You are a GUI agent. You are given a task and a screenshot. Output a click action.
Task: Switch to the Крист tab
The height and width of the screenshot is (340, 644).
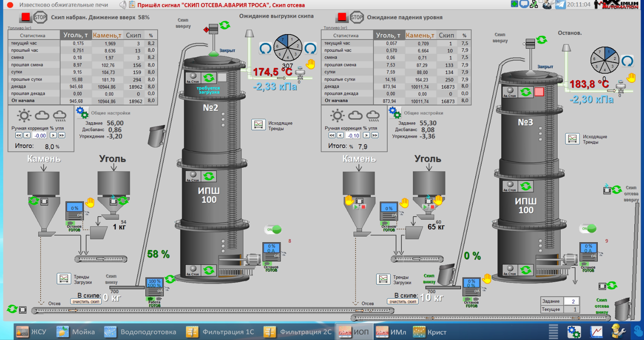[430, 332]
